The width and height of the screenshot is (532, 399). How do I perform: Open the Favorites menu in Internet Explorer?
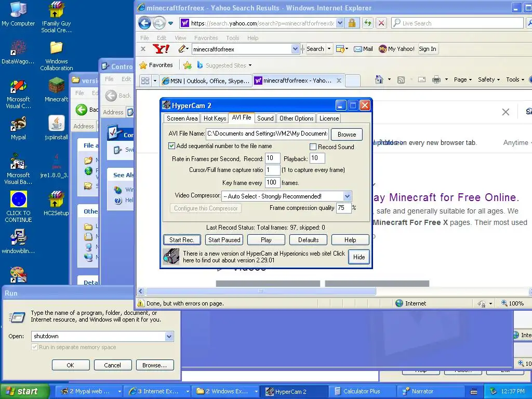point(206,38)
